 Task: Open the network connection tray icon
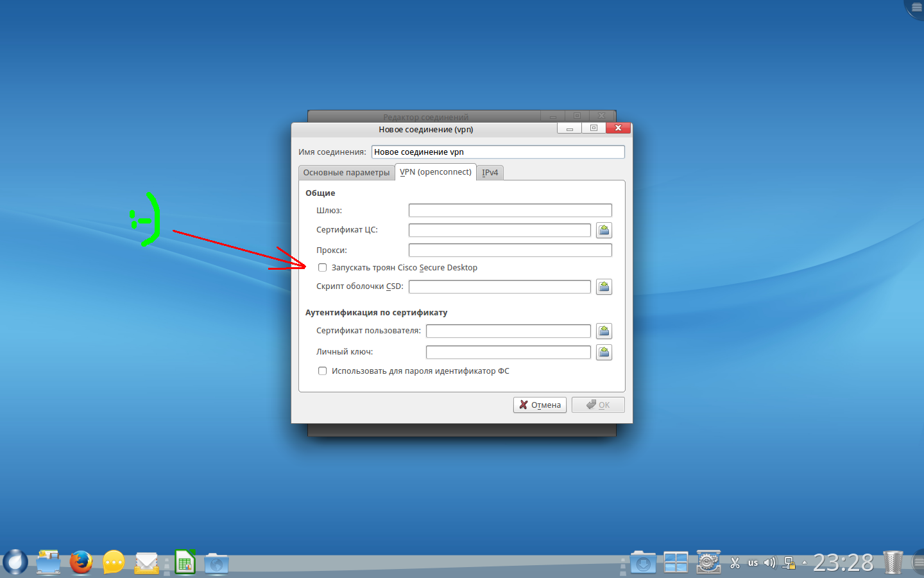(x=789, y=563)
